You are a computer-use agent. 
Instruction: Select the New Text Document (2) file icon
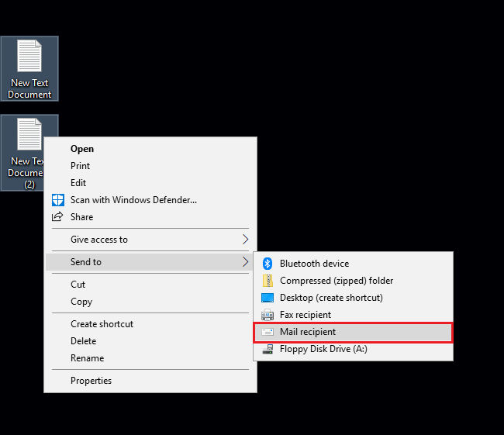click(x=29, y=134)
